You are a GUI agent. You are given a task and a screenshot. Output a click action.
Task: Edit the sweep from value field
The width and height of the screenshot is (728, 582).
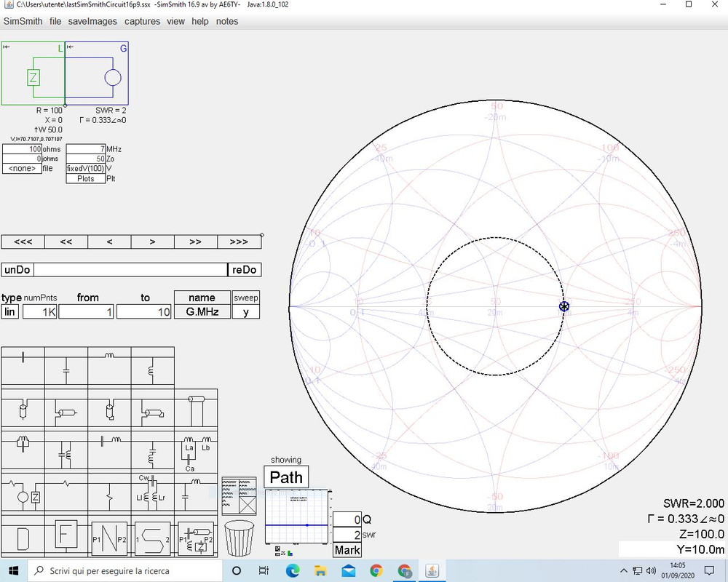click(x=86, y=312)
